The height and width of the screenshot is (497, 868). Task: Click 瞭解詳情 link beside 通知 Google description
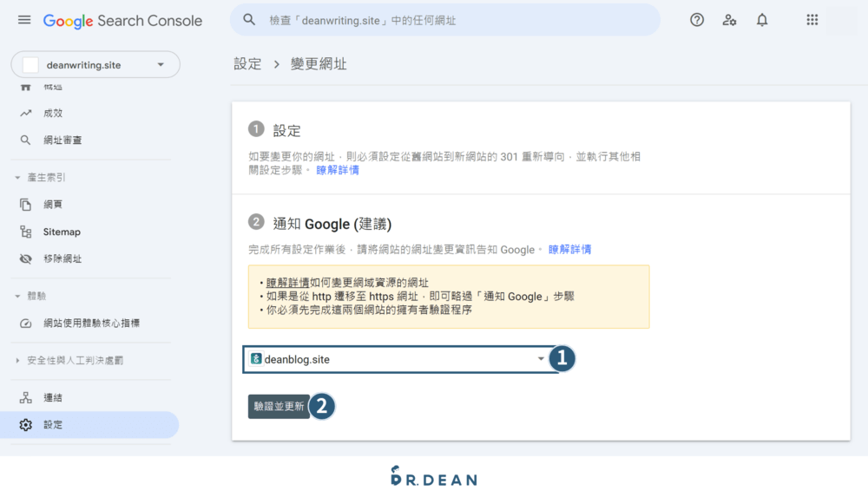[x=569, y=250]
